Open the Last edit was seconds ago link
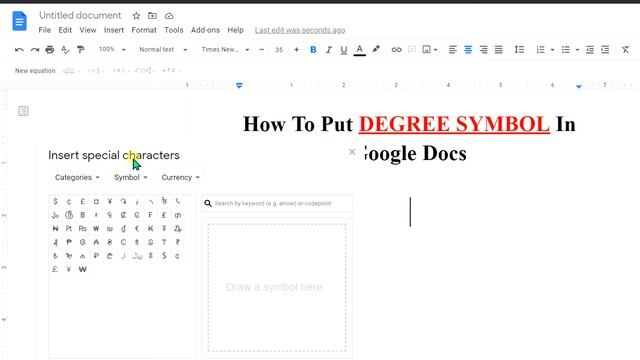 [300, 30]
